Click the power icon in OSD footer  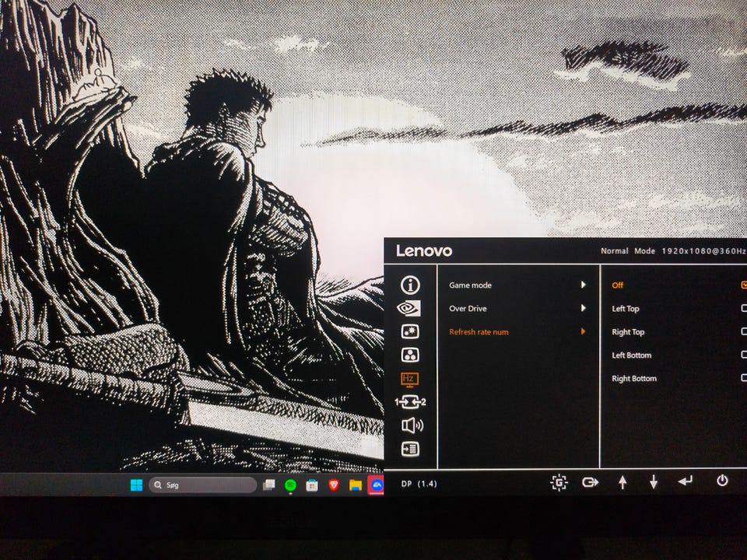722,481
